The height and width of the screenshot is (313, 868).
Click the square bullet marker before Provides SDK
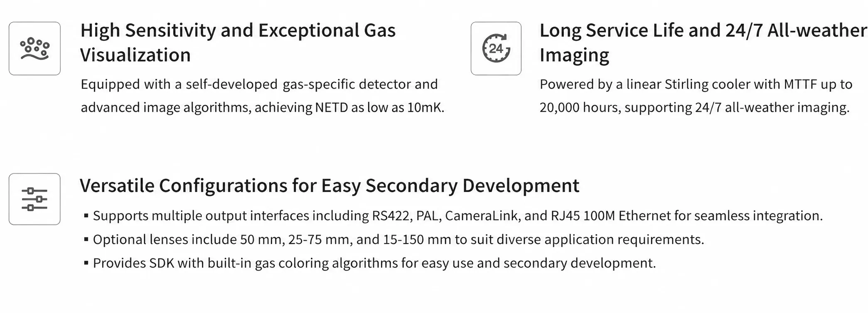click(86, 263)
